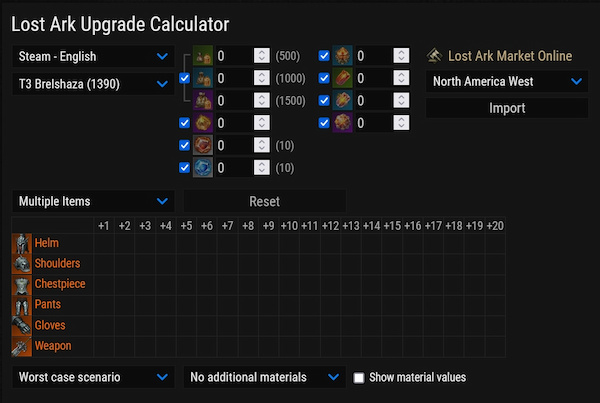600x403 pixels.
Task: Click the Helm armor icon
Action: 22,243
